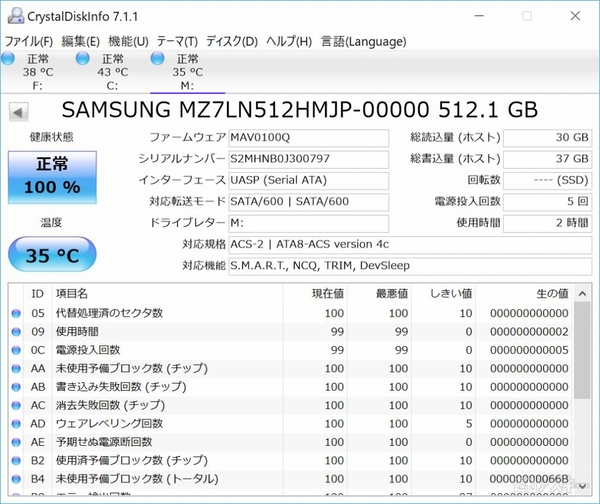Click the scroll up arrow of SMART list
Screen dimensions: 600x504
pyautogui.click(x=582, y=294)
